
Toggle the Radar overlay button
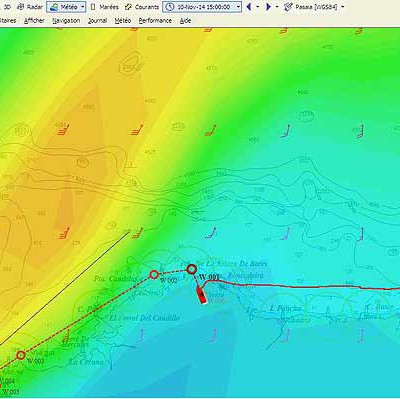pyautogui.click(x=30, y=7)
